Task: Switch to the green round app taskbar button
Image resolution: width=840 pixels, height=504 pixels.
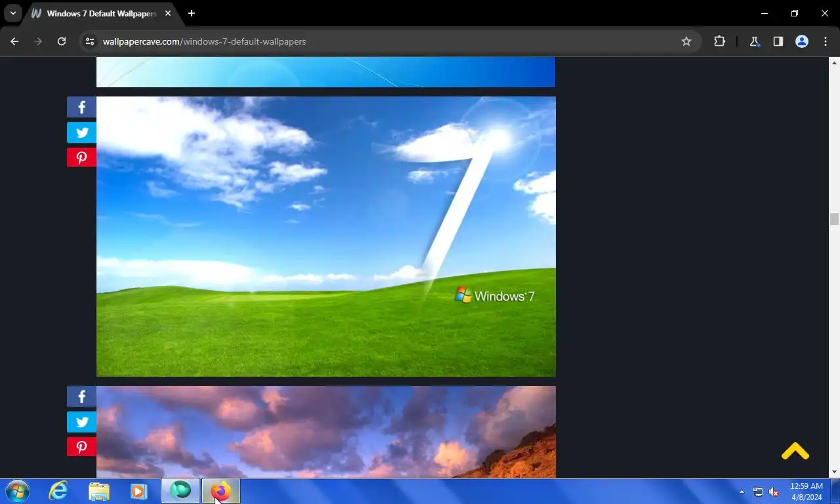Action: tap(180, 491)
